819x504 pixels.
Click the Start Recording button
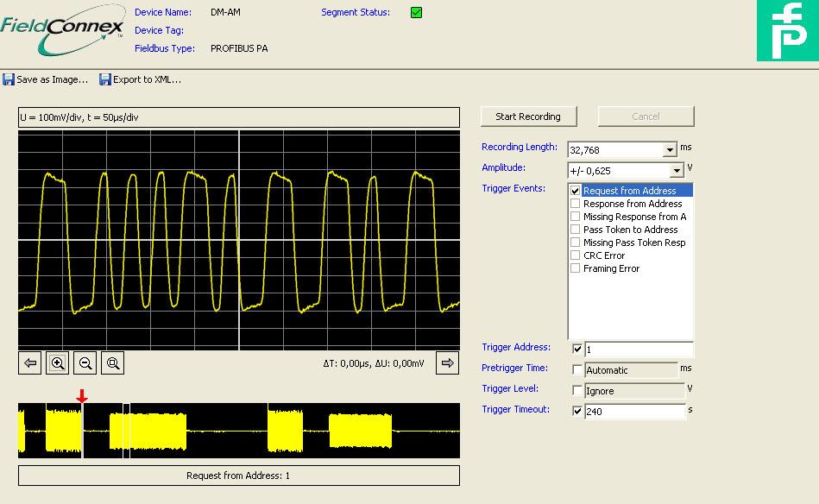[x=528, y=117]
